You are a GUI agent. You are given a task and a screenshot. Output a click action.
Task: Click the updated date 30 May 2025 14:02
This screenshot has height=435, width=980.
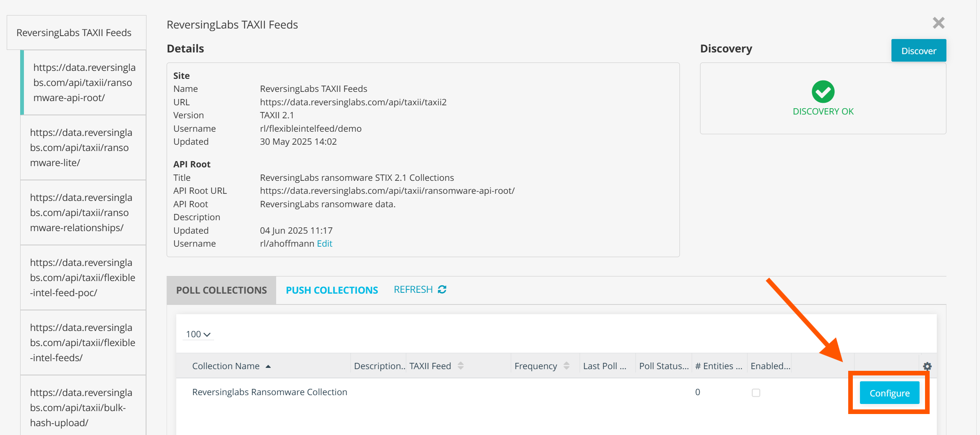pos(298,141)
